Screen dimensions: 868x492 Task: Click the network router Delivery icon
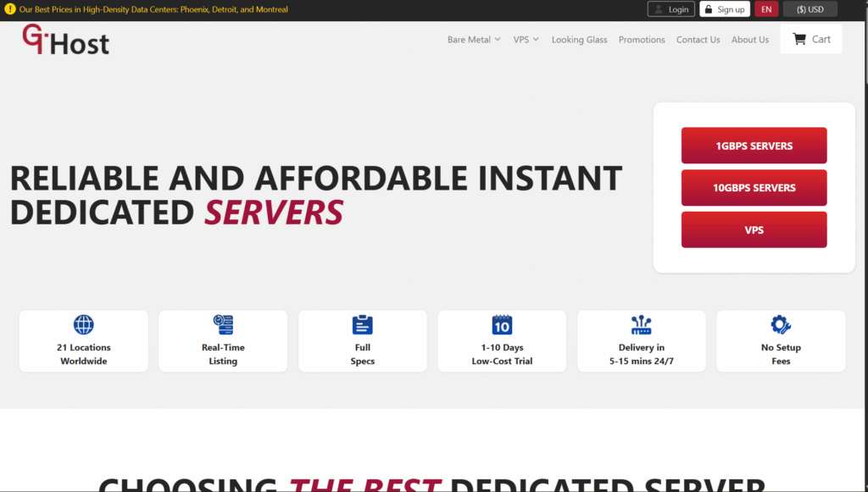642,324
